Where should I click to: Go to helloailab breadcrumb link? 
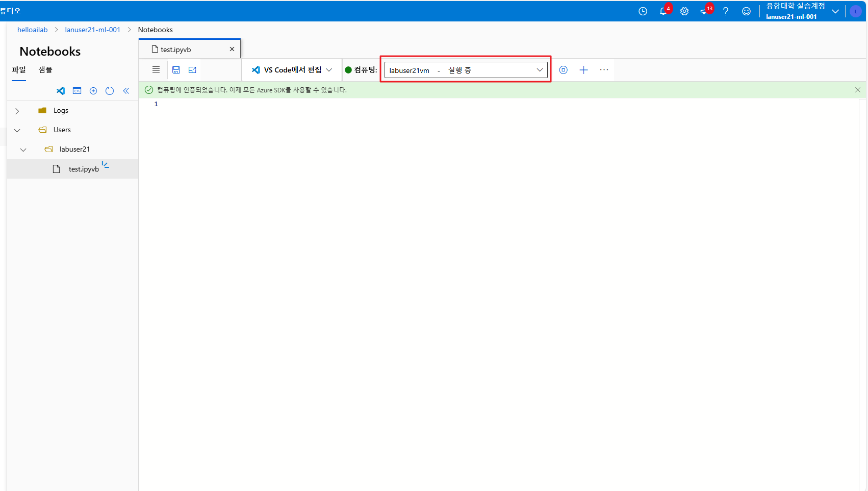coord(32,30)
